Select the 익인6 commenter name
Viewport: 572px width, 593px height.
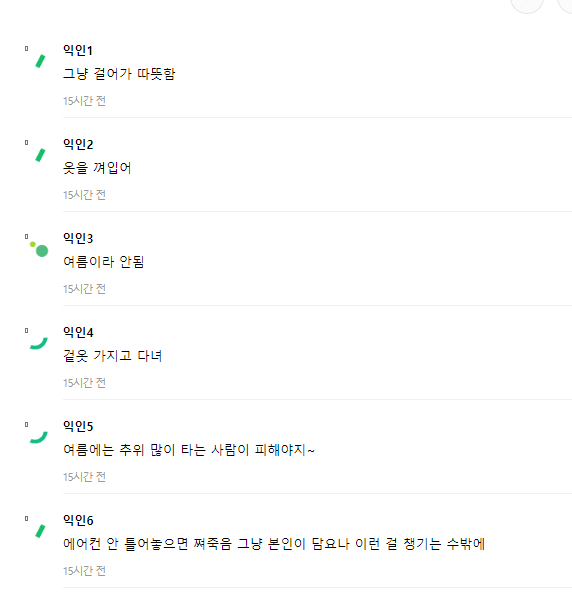click(78, 520)
